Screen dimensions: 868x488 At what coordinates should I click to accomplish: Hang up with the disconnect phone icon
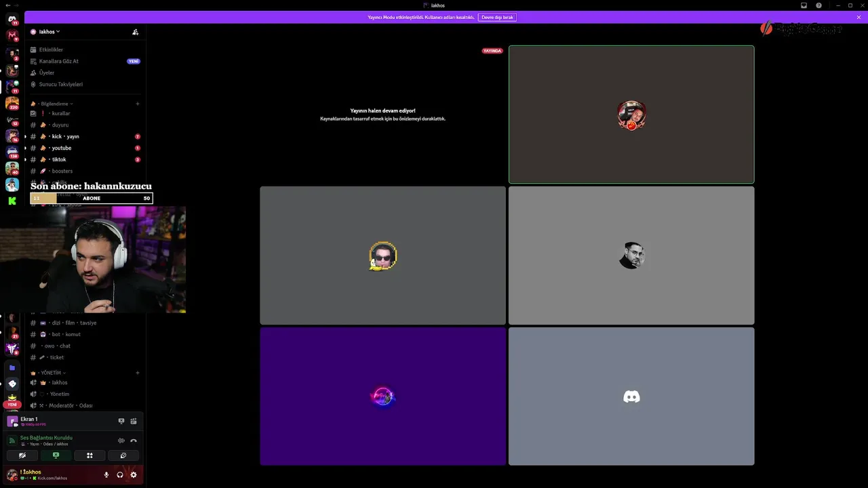click(134, 441)
